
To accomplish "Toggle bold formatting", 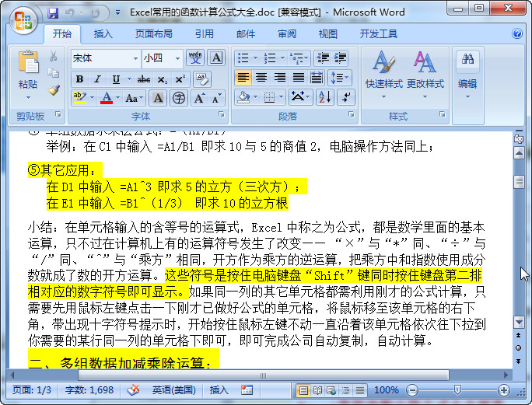I will pos(80,79).
